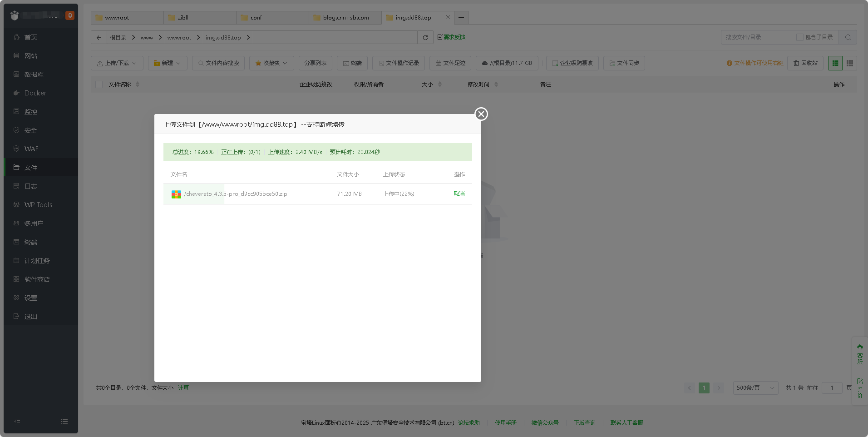Cancel (取消) the chevereto zip upload
868x437 pixels.
pos(459,194)
